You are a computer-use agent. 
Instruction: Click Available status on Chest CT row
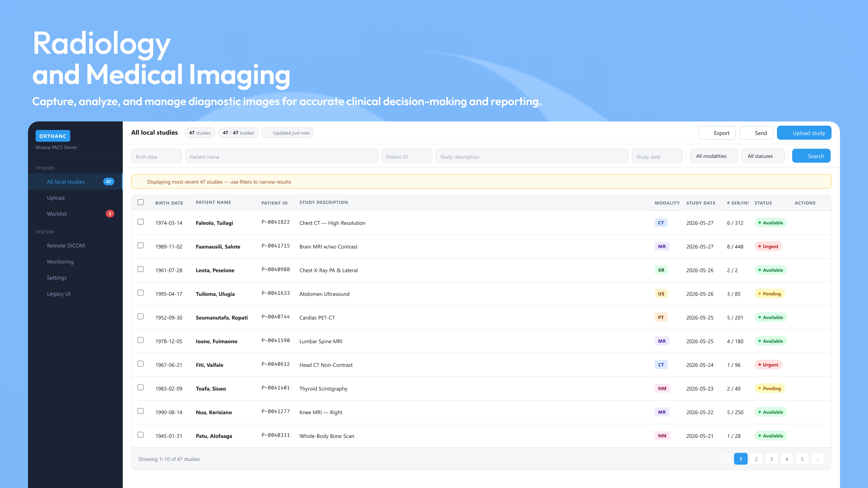771,223
